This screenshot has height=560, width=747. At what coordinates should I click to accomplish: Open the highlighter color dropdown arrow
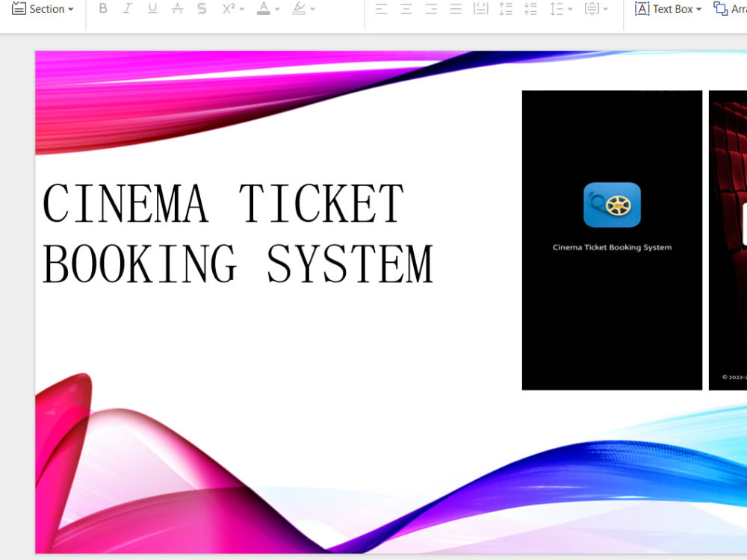[312, 9]
